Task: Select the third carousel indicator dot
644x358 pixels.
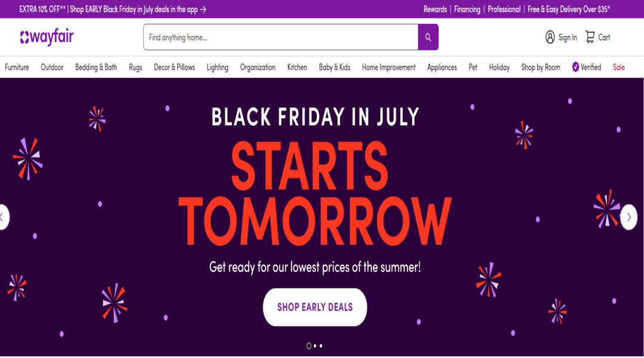Action: [x=321, y=346]
